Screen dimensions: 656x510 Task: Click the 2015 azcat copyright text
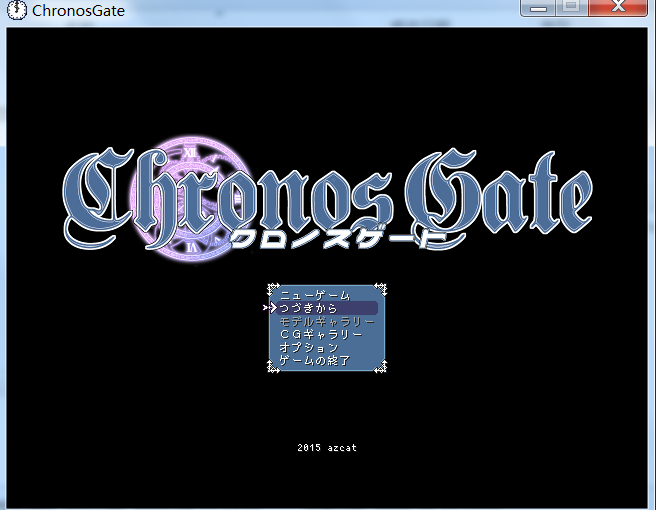[x=327, y=448]
